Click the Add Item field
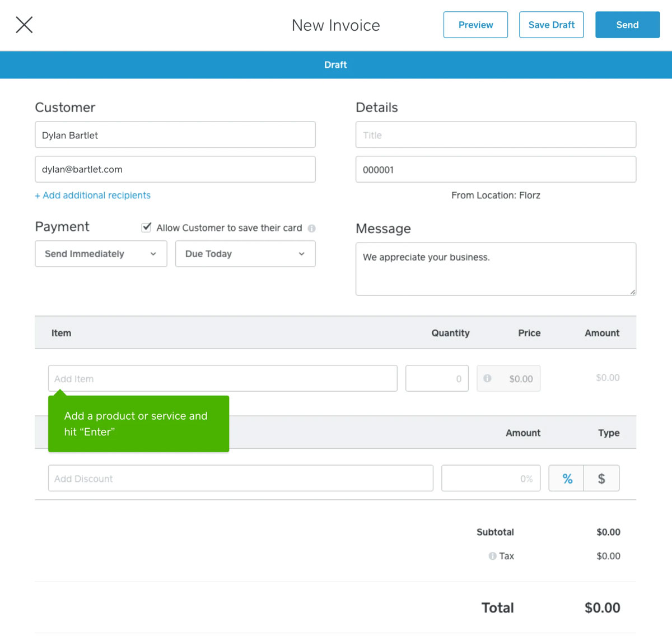 (222, 378)
